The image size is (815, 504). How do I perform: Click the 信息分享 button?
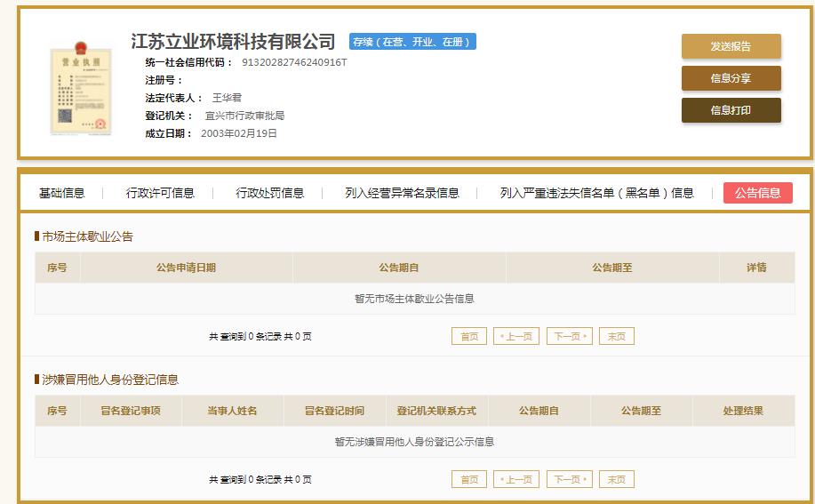tap(731, 78)
